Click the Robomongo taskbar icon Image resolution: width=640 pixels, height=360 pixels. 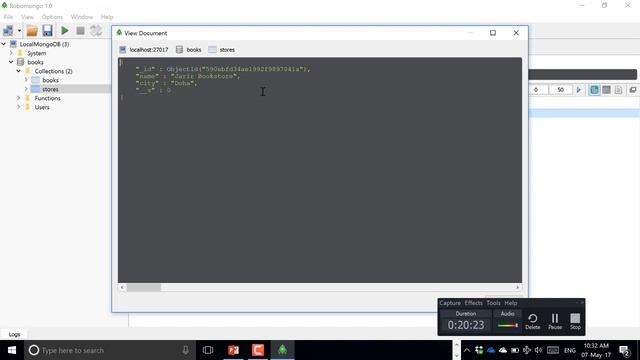(282, 350)
